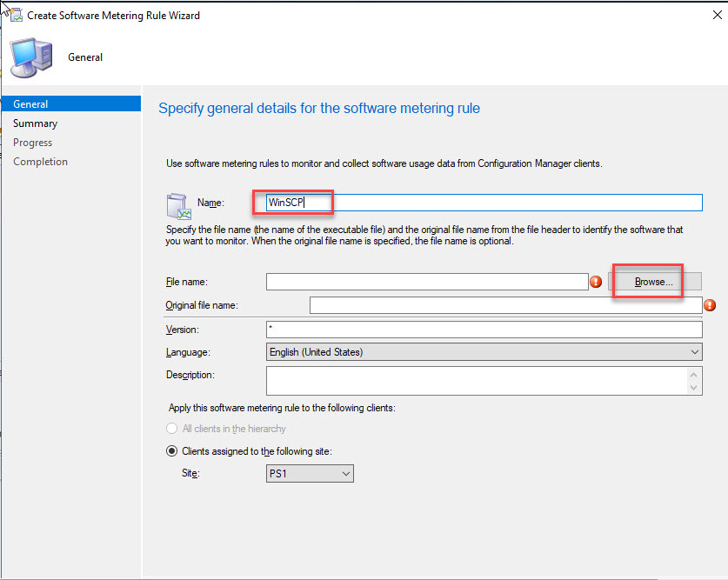Click the Description box scroll up arrow

click(x=694, y=374)
